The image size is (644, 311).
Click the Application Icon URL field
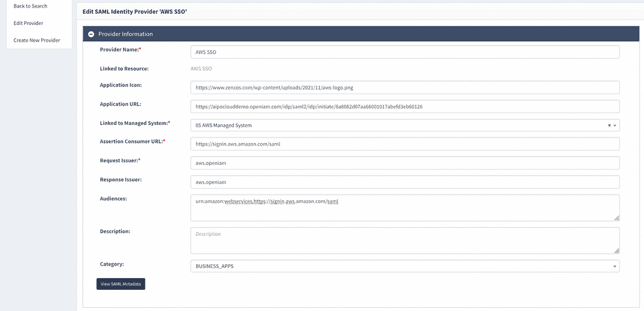[x=405, y=88]
